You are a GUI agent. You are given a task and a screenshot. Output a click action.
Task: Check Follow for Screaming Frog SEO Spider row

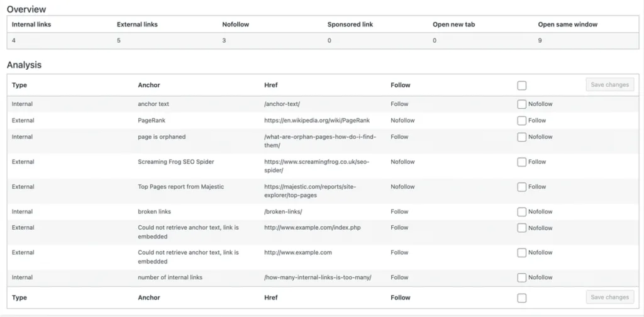(x=521, y=162)
